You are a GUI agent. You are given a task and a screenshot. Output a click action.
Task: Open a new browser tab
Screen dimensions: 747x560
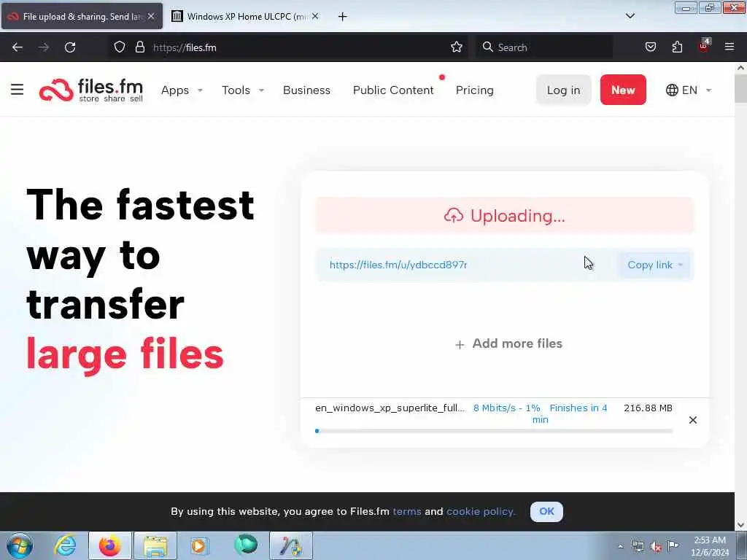pyautogui.click(x=343, y=17)
